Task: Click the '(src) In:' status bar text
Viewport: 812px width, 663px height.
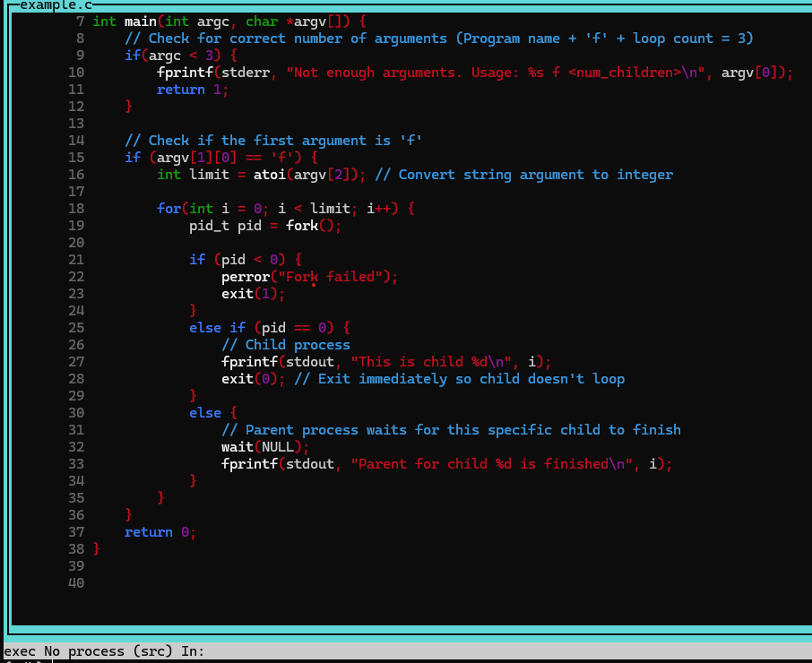Action: [168, 651]
